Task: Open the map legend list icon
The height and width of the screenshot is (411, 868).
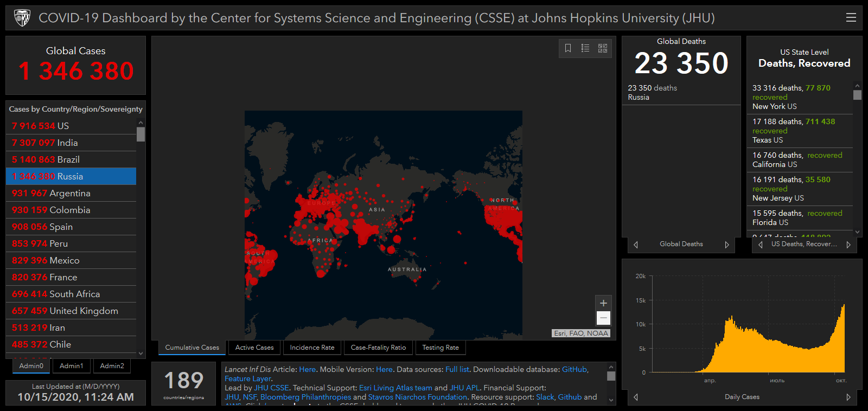Action: pyautogui.click(x=585, y=48)
